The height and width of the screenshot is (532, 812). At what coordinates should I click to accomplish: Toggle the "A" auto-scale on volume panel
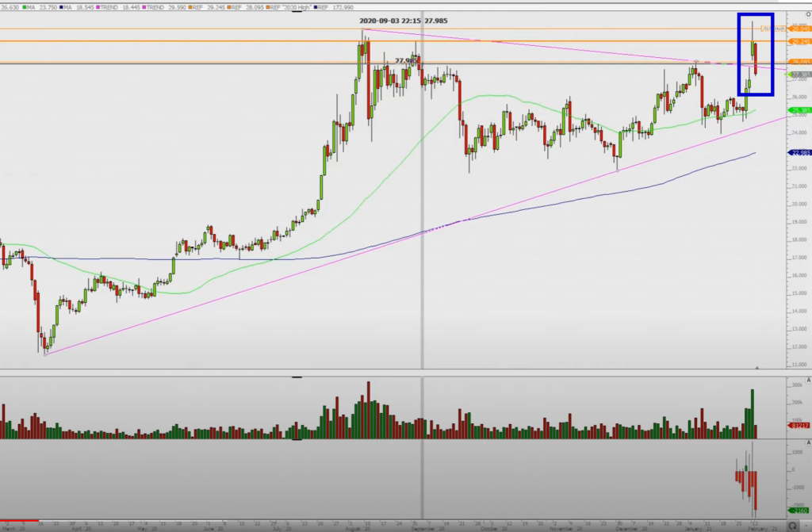[808, 381]
